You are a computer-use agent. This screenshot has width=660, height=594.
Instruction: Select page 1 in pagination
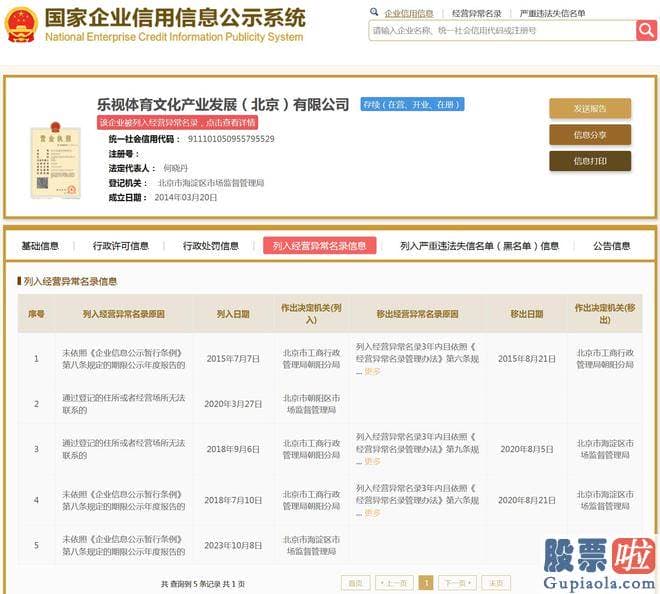pos(426,583)
